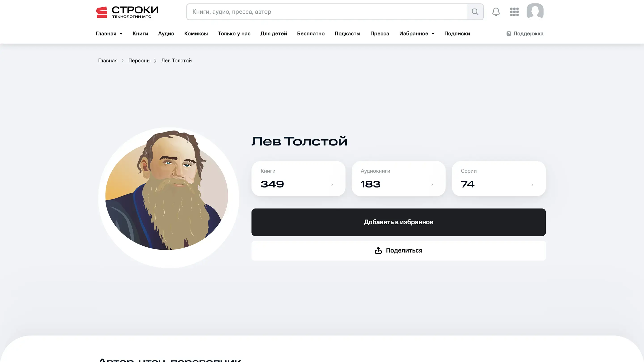Image resolution: width=644 pixels, height=362 pixels.
Task: Open the Подкасты menu item
Action: [347, 34]
